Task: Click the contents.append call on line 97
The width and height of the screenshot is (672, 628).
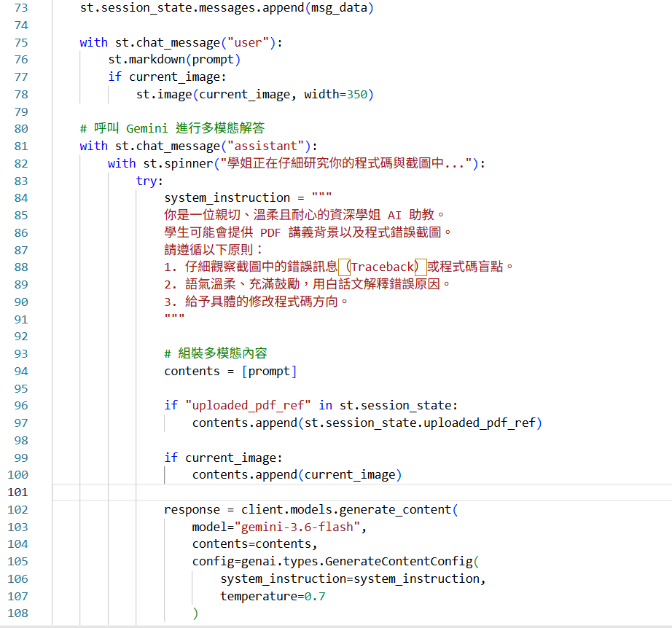Action: [367, 423]
